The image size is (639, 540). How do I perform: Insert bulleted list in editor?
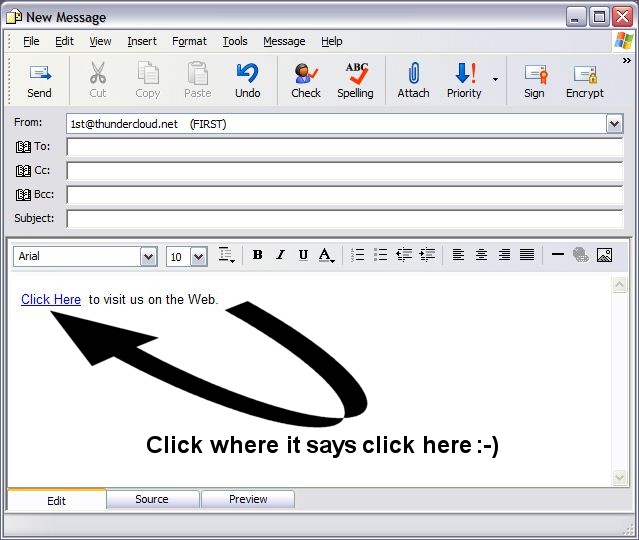(x=380, y=255)
